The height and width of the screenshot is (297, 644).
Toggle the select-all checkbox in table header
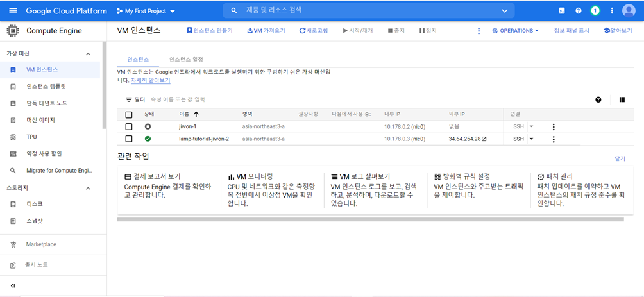(x=129, y=115)
